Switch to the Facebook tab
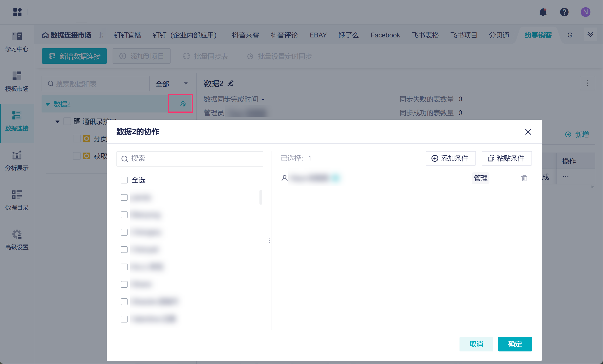Screen dimensions: 603x364 pyautogui.click(x=385, y=35)
